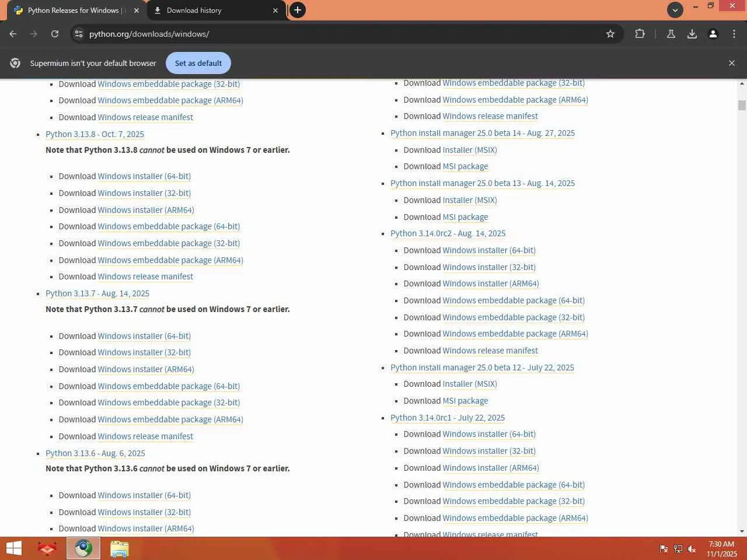Close the Download history tab
747x560 pixels.
pos(275,10)
